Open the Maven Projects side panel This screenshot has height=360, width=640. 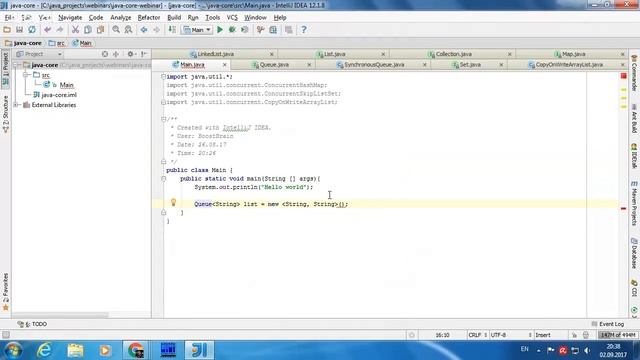[x=634, y=203]
